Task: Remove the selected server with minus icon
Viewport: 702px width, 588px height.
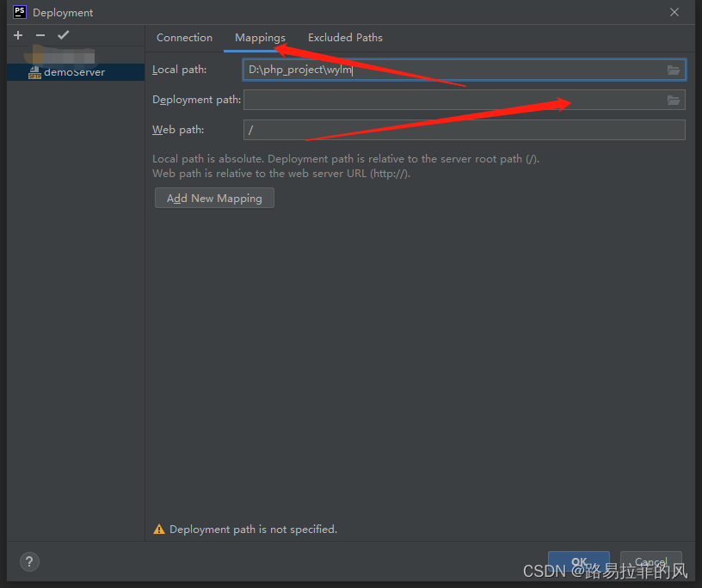Action: point(40,35)
